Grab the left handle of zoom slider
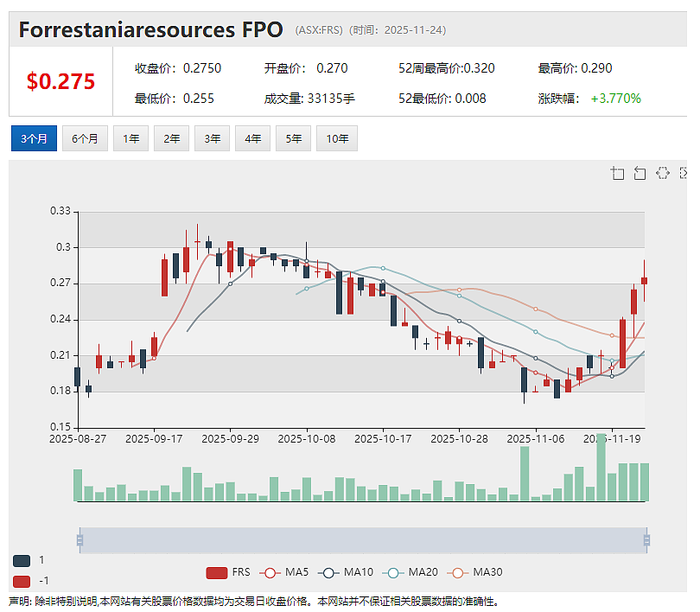 [x=80, y=540]
